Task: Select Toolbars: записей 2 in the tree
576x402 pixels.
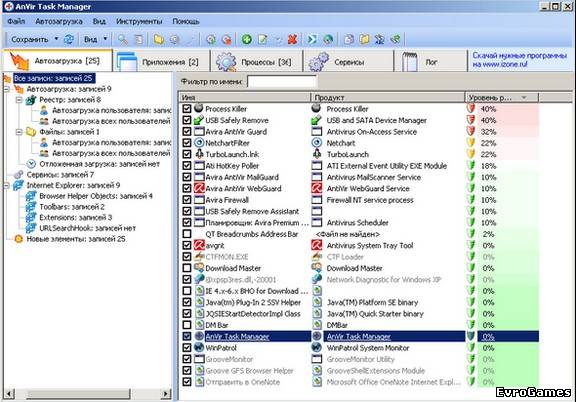Action: click(x=72, y=207)
